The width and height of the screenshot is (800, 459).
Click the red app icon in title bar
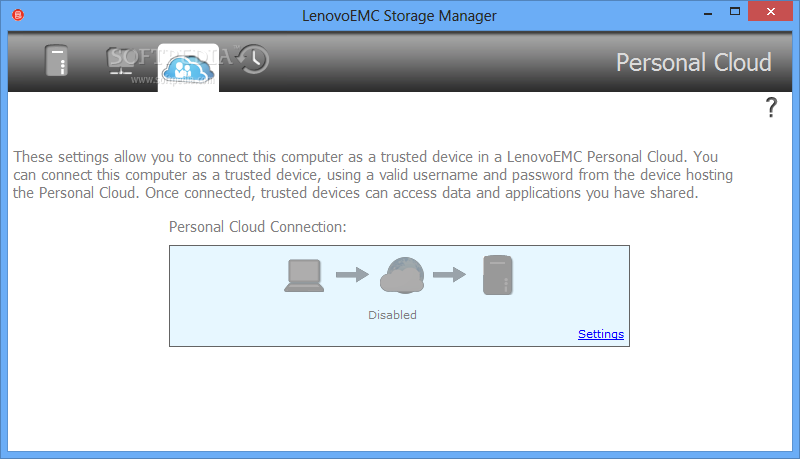point(18,15)
